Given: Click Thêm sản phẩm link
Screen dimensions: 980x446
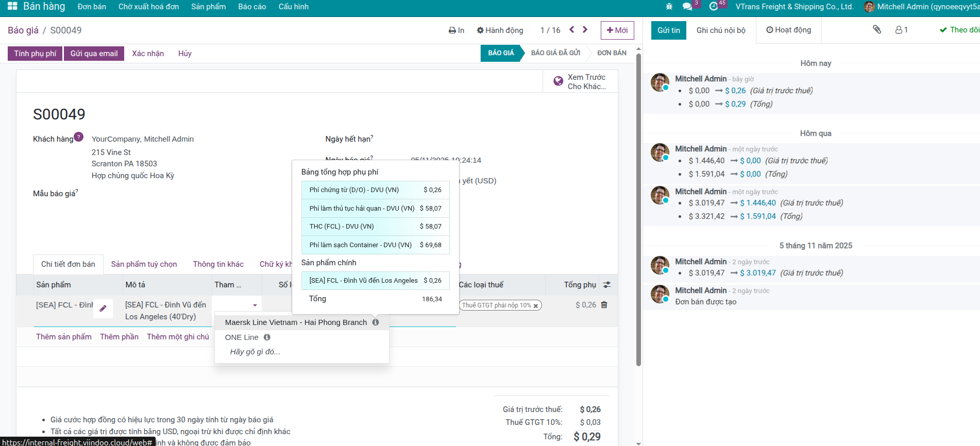Looking at the screenshot, I should 63,337.
